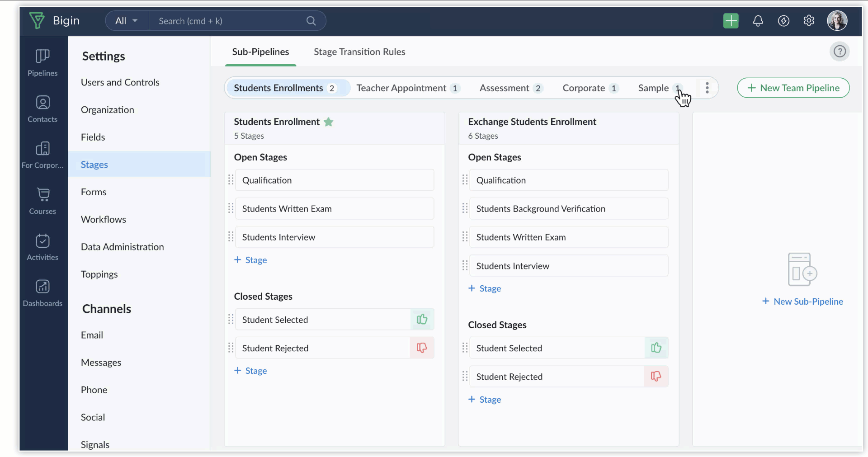The image size is (868, 457).
Task: Open the Contacts module
Action: (x=42, y=109)
